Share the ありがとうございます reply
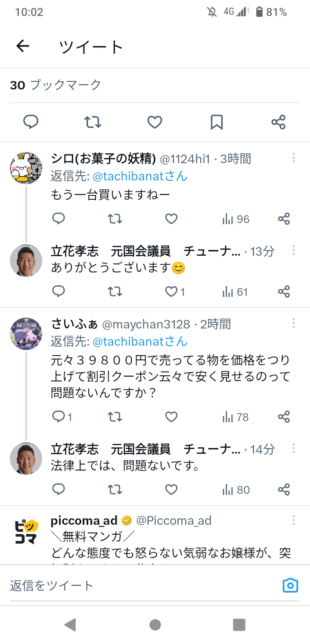310x644 pixels. coord(284,292)
